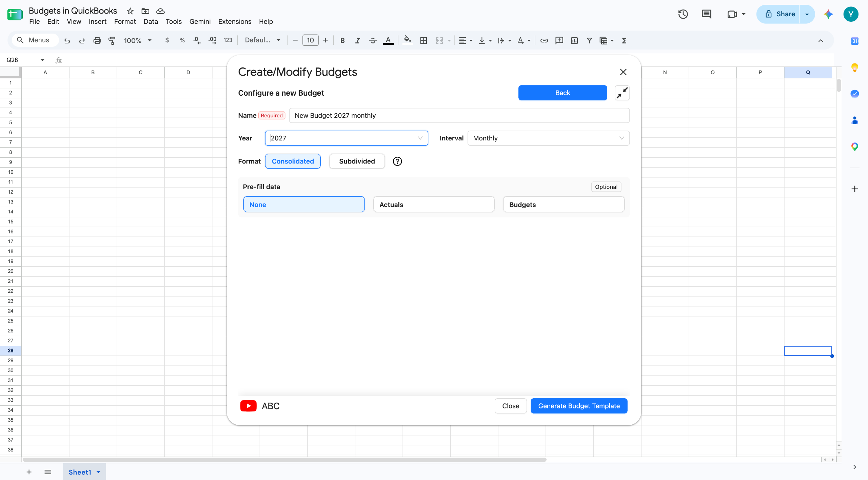Select Budgets pre-fill option
This screenshot has height=480, width=868.
click(564, 205)
